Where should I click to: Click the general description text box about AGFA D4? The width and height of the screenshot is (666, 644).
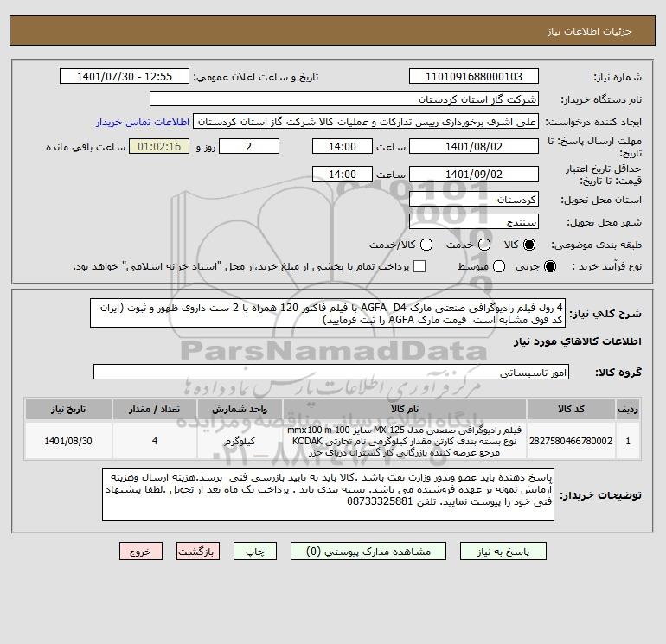point(328,313)
